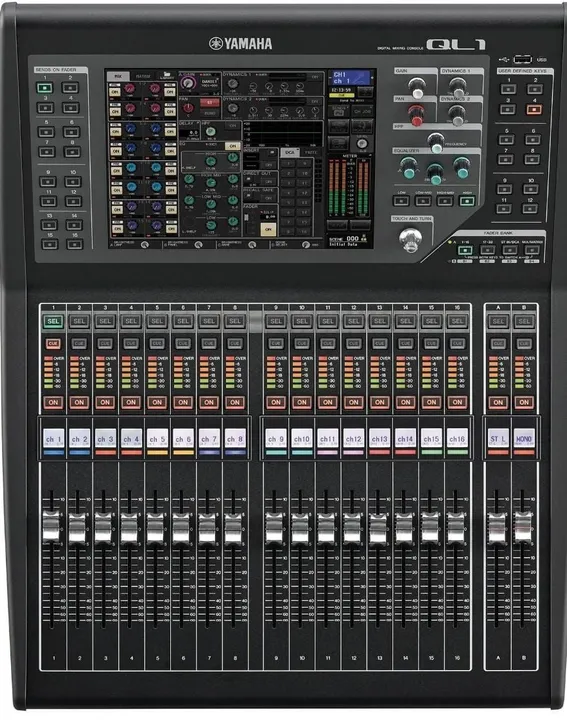
Task: Click the blue CH1 name display on touchscreen
Action: (350, 77)
